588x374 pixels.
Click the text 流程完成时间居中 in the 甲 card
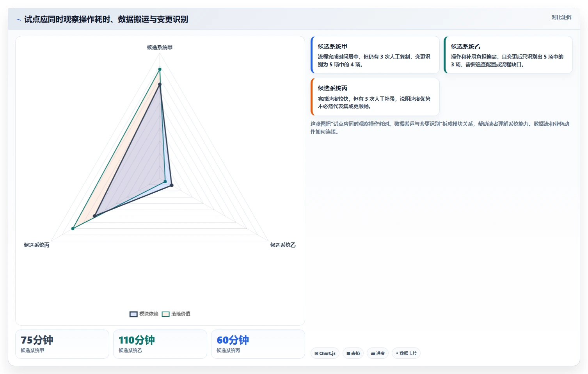click(x=338, y=57)
